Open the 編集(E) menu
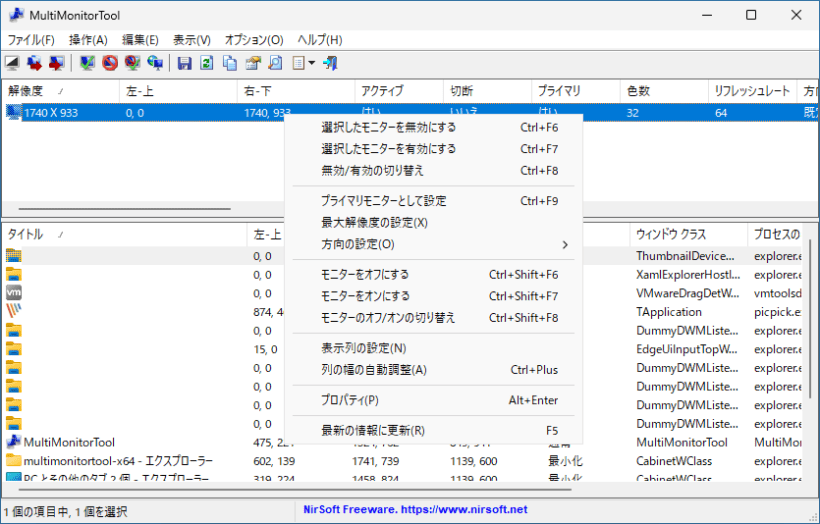Viewport: 820px width, 524px height. pyautogui.click(x=140, y=40)
